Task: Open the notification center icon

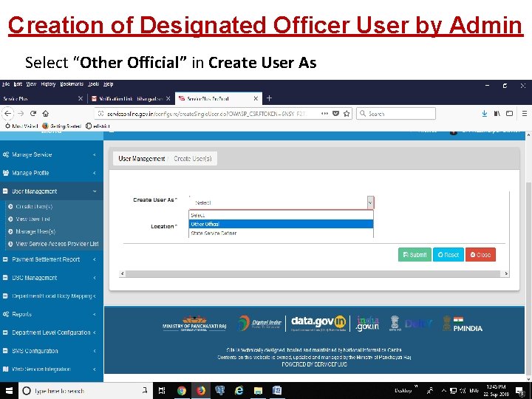Action: point(519,391)
